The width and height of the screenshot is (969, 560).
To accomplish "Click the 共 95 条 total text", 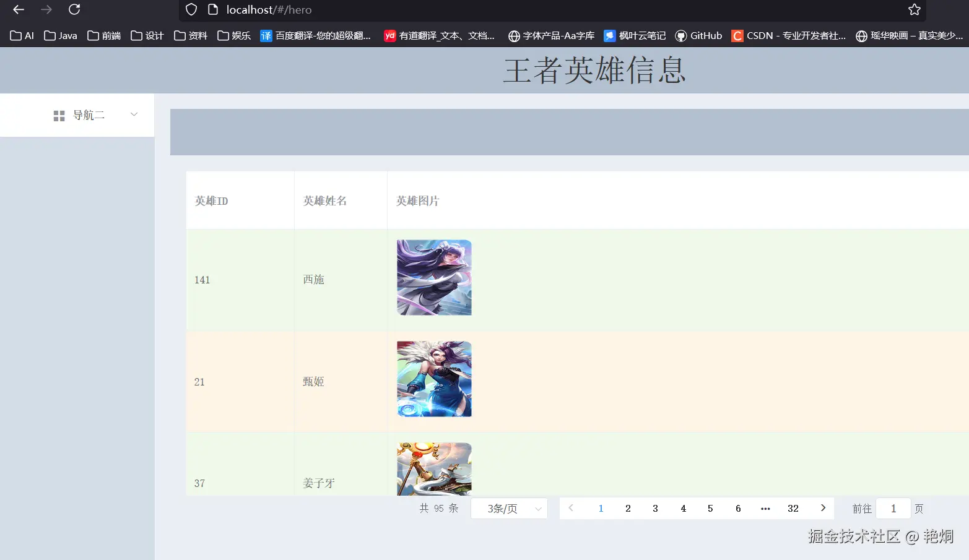I will (x=439, y=508).
